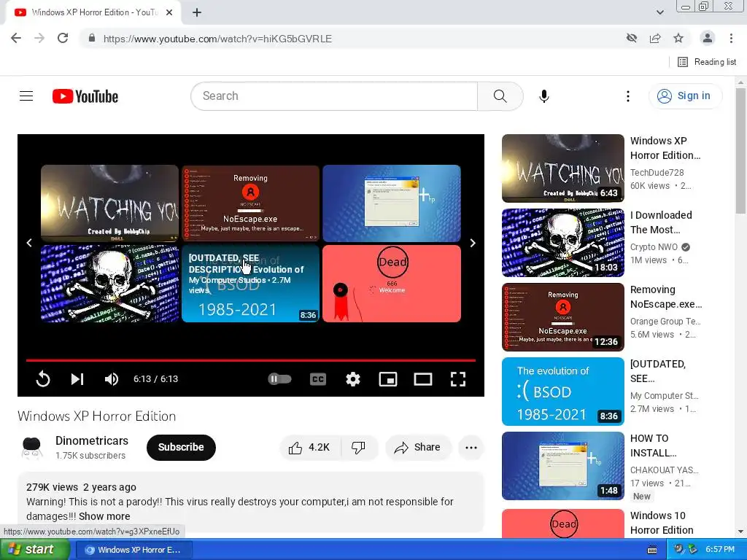
Task: Click the 279K views text
Action: (52, 487)
